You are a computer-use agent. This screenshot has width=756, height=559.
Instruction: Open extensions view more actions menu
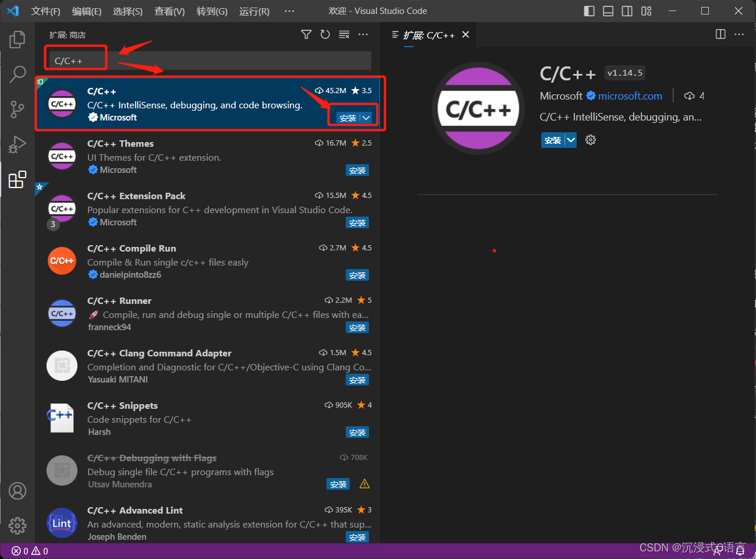pos(363,35)
